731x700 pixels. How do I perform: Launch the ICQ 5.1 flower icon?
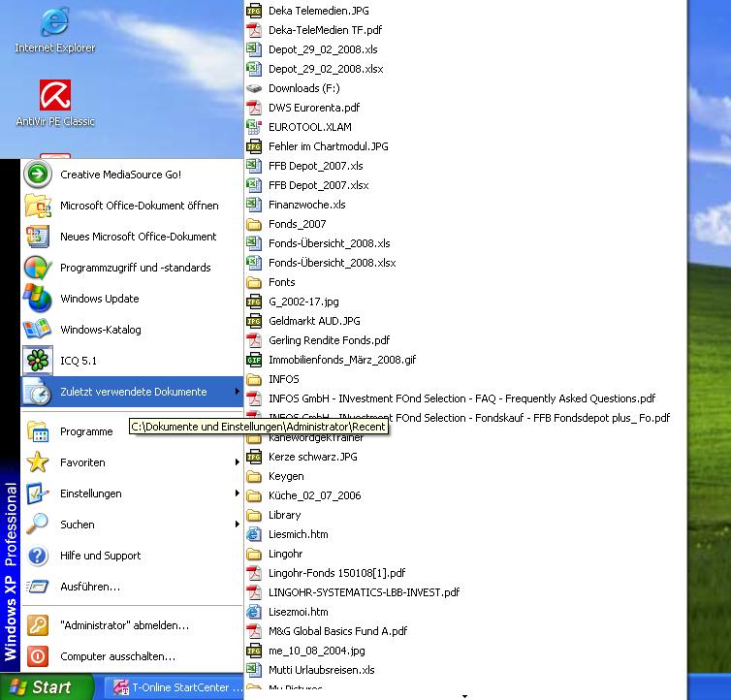click(x=38, y=361)
